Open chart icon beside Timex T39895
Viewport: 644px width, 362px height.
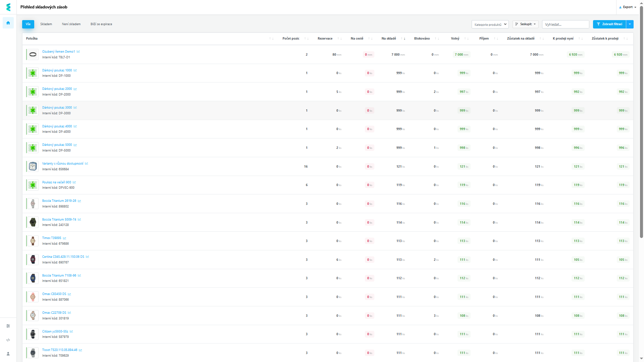[x=64, y=238]
